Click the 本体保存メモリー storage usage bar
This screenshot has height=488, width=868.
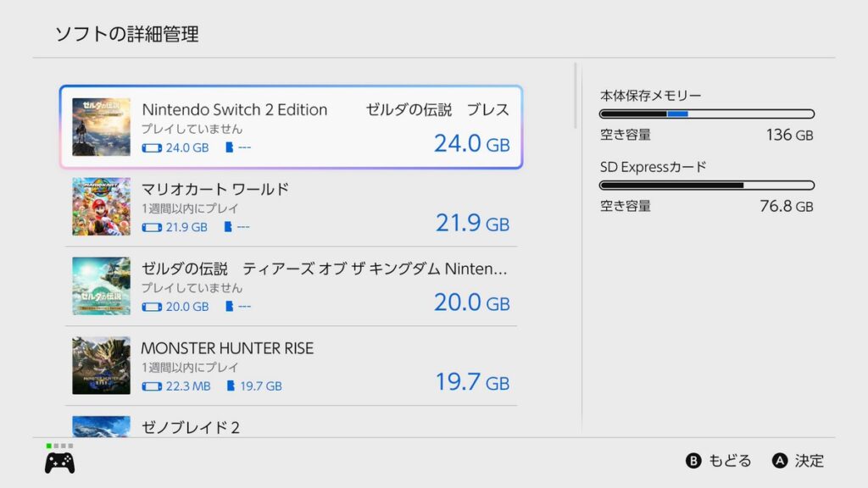pyautogui.click(x=707, y=114)
